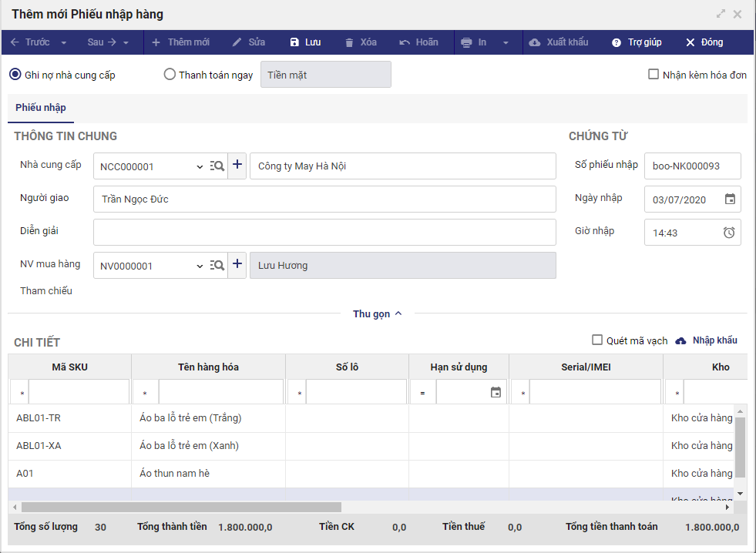The width and height of the screenshot is (756, 553).
Task: Expand the Nhà cung cấp code dropdown
Action: [x=200, y=166]
